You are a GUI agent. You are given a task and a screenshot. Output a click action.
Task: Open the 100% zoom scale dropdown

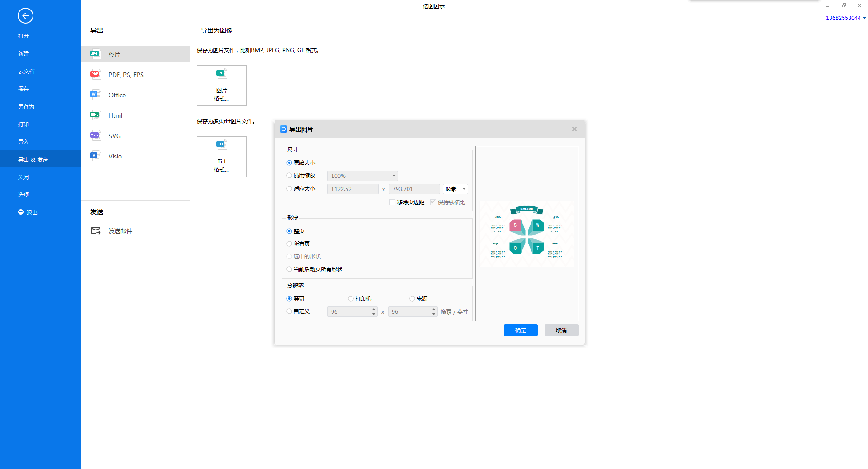(x=362, y=176)
